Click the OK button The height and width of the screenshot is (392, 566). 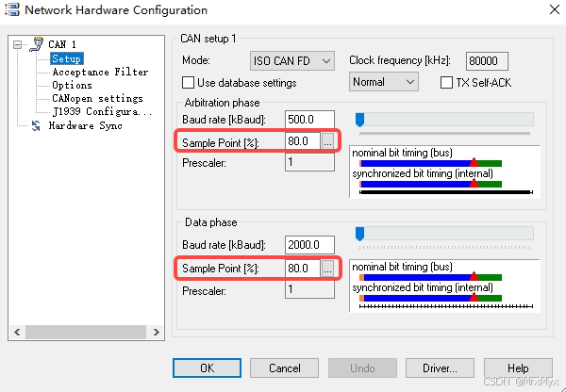click(207, 367)
